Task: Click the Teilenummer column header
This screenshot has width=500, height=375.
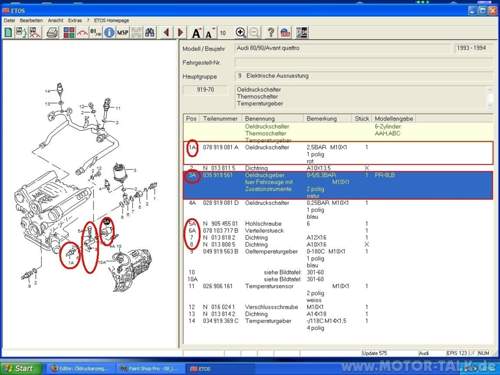Action: coord(220,118)
